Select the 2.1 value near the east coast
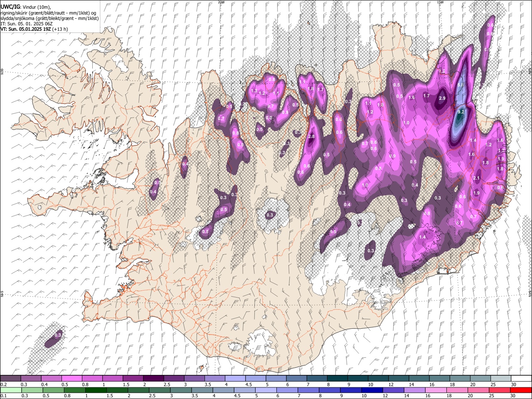Screen dimensions: 532x399 (x=477, y=178)
